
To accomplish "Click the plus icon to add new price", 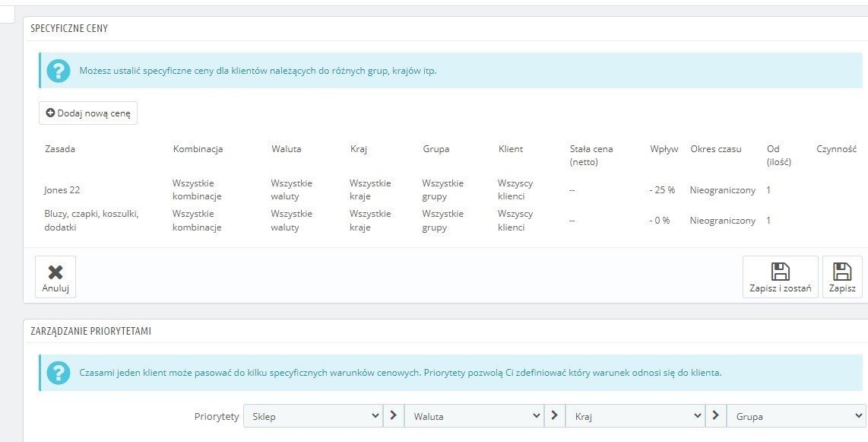I will (50, 113).
